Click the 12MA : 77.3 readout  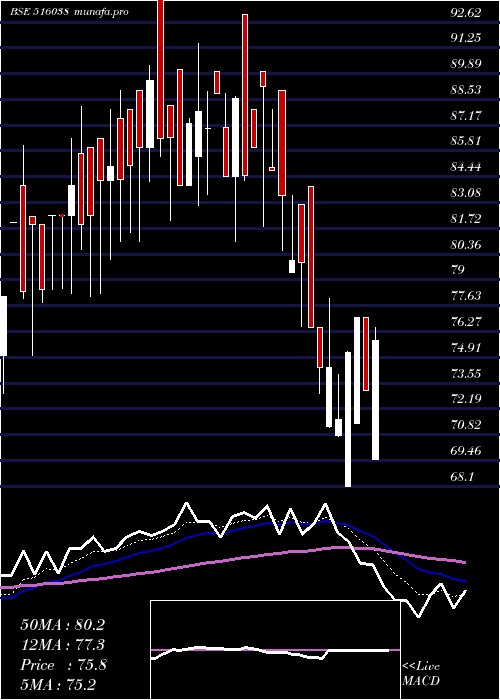62,645
